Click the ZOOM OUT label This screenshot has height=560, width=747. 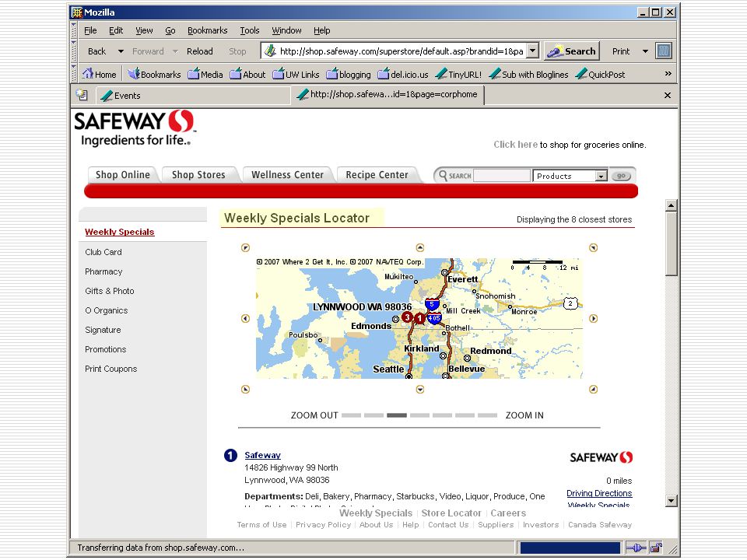click(x=314, y=415)
